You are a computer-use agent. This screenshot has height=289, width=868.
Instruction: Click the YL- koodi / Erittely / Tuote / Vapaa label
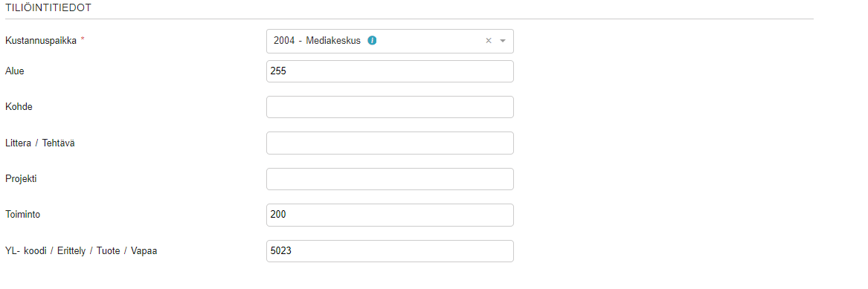click(81, 251)
